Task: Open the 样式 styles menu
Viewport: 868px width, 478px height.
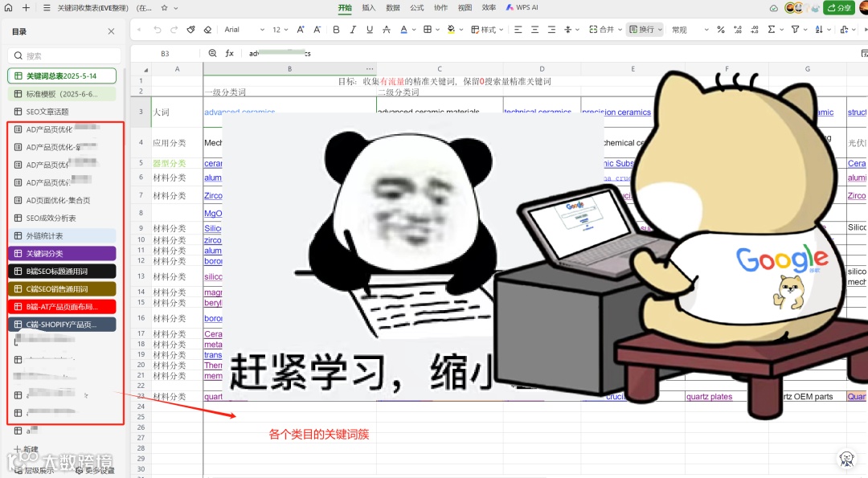Action: pos(486,29)
